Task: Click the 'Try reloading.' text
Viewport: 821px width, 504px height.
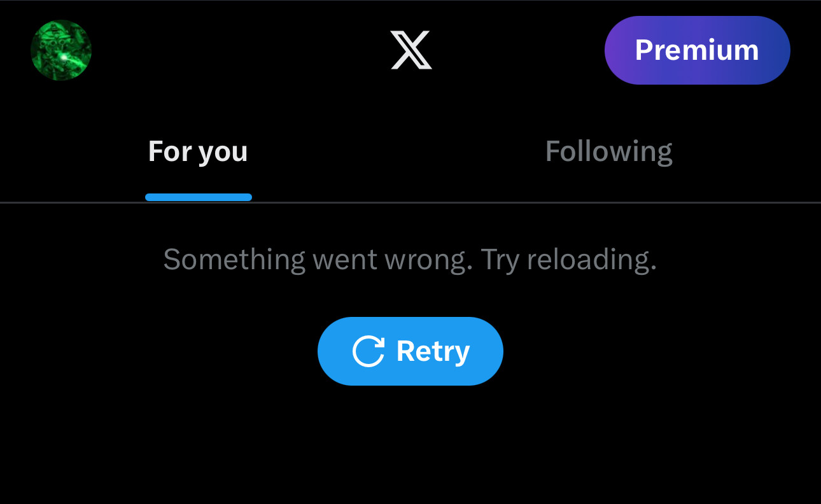Action: tap(568, 259)
